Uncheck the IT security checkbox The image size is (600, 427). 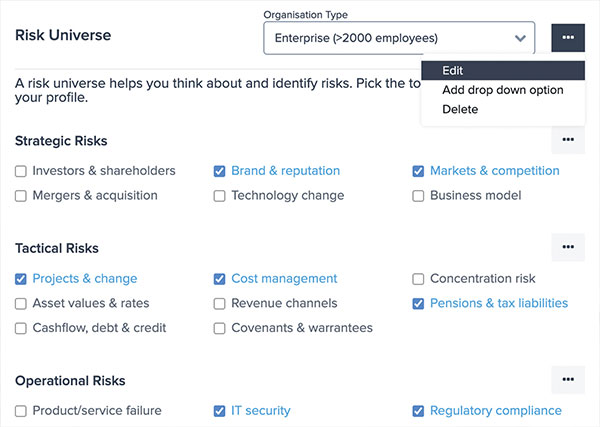[219, 411]
